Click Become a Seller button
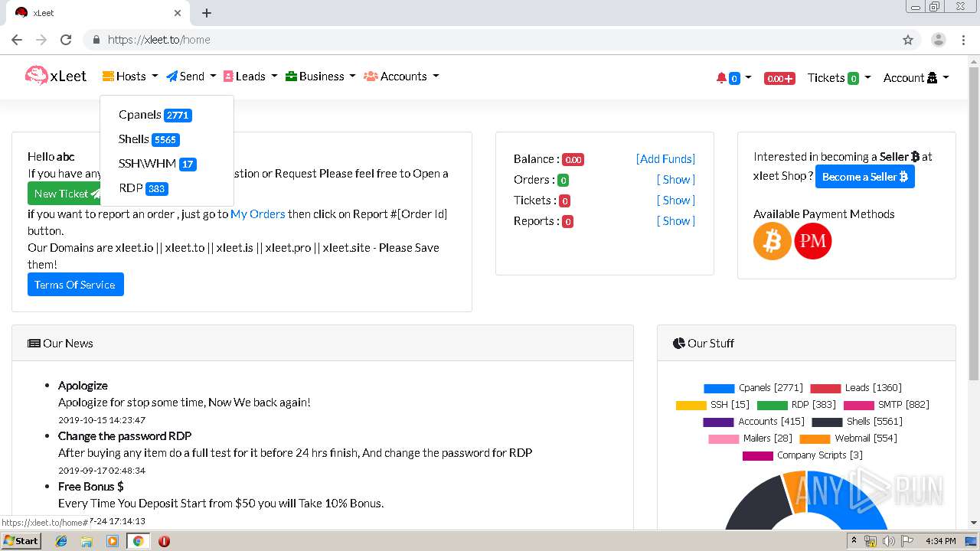Screen dimensions: 980x551 865,177
